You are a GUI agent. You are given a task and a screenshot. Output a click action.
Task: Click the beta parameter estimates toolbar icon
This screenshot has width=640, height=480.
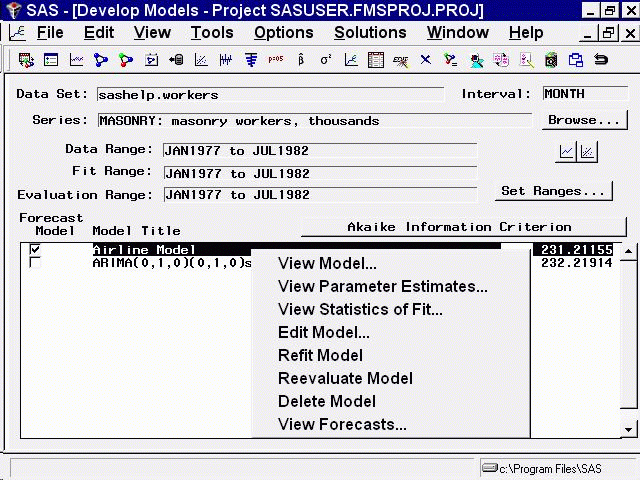point(301,60)
